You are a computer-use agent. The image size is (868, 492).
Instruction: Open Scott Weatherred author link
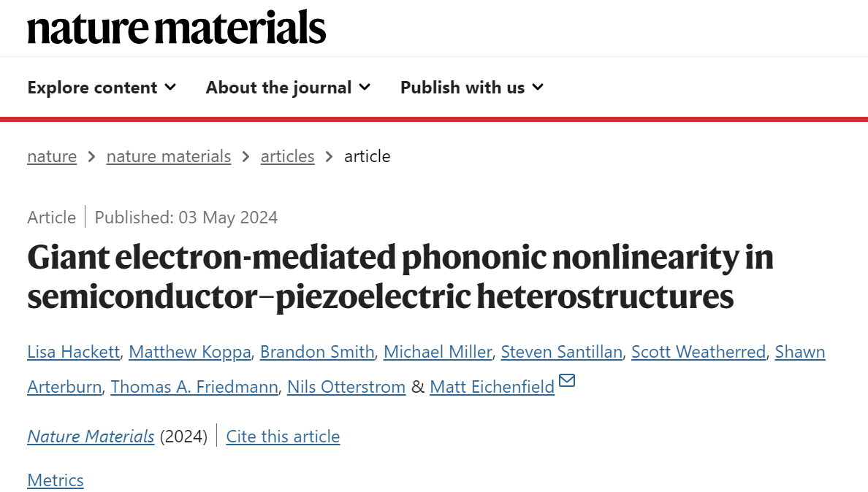698,352
